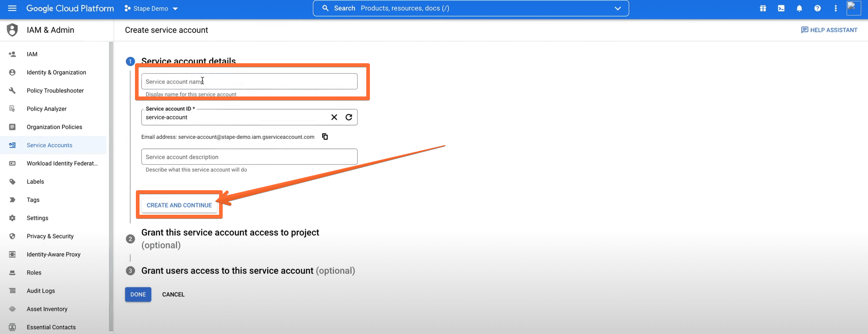
Task: Open the help question mark icon
Action: pyautogui.click(x=818, y=8)
